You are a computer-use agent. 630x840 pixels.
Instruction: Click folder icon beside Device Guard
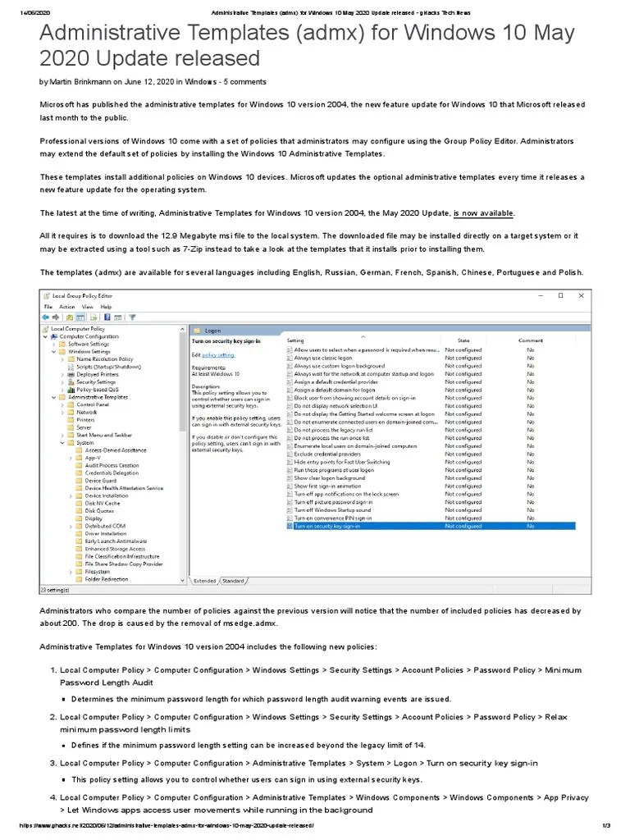pyautogui.click(x=80, y=481)
